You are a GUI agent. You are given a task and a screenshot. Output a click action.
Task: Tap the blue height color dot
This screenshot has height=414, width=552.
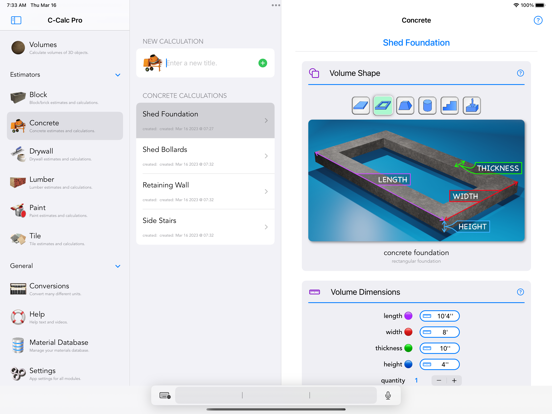pyautogui.click(x=408, y=364)
